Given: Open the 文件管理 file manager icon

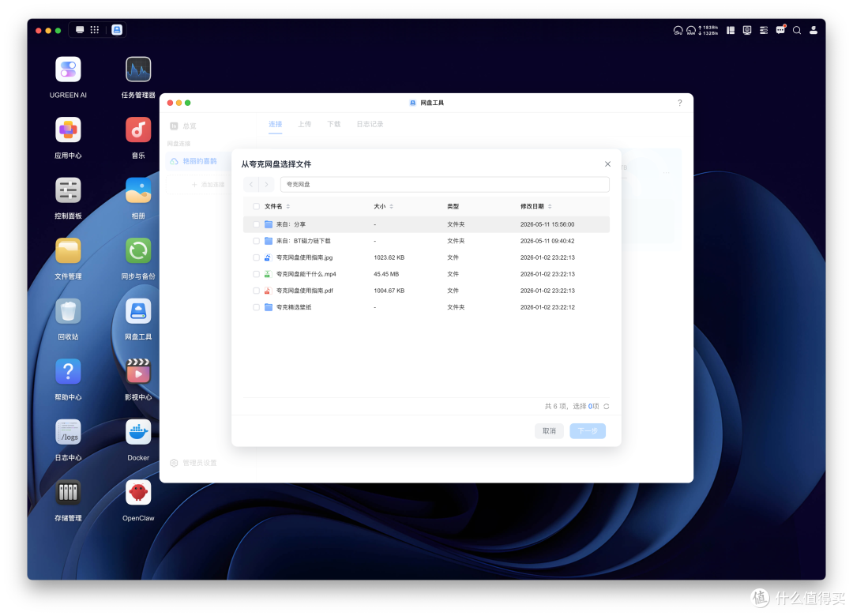Looking at the screenshot, I should [68, 251].
